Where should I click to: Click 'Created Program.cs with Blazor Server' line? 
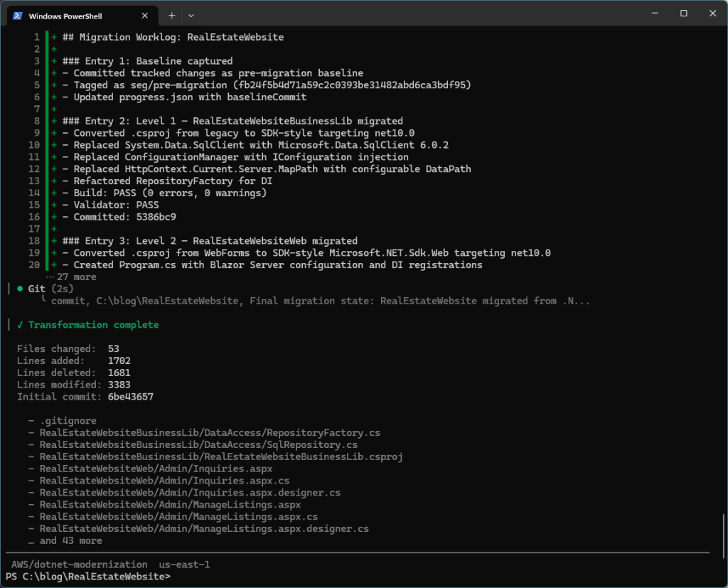[272, 264]
